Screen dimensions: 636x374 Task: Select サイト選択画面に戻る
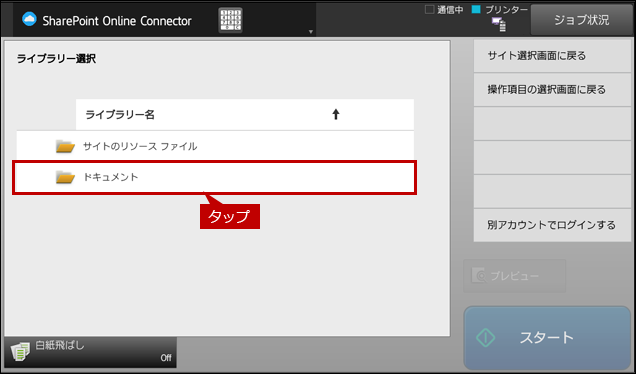coord(552,56)
